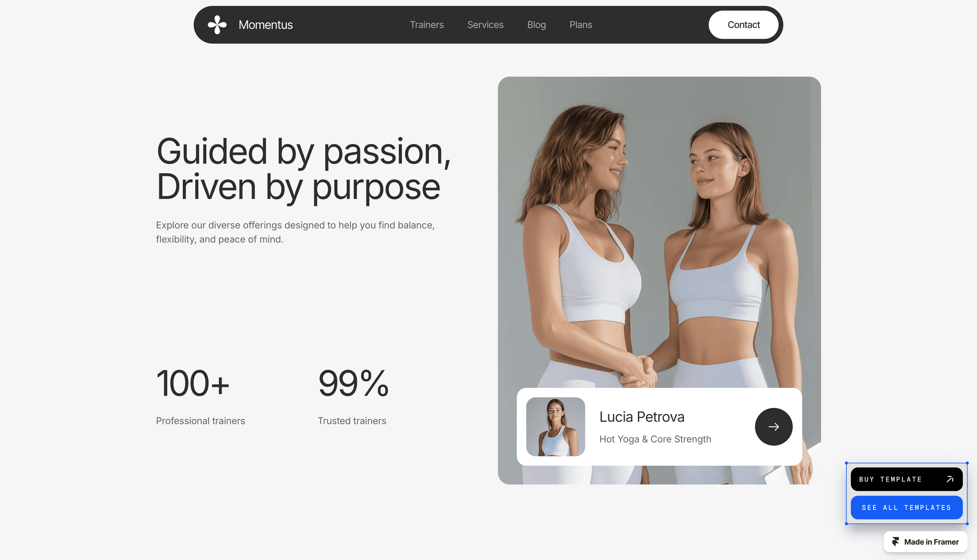
Task: Click the Contact button
Action: click(744, 25)
